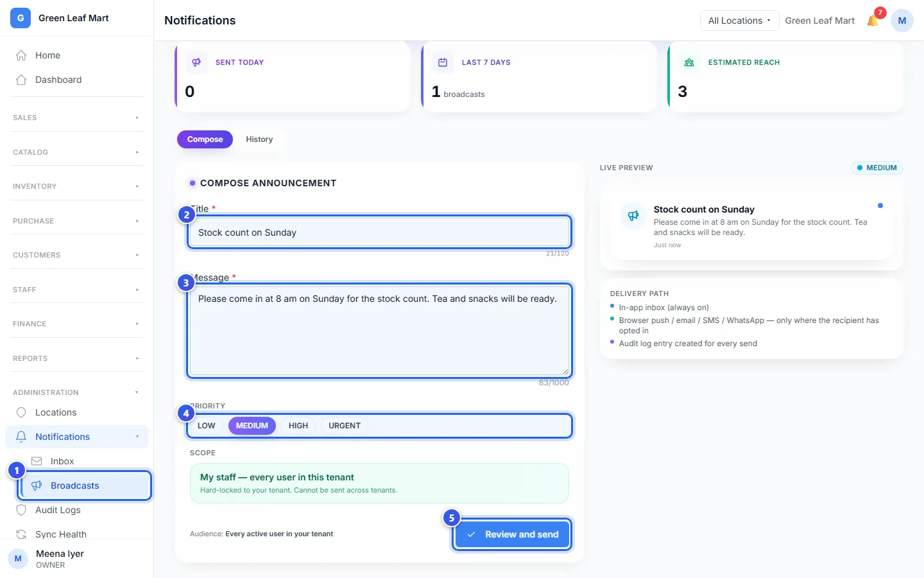
Task: Expand the Catalog section
Action: pos(76,152)
